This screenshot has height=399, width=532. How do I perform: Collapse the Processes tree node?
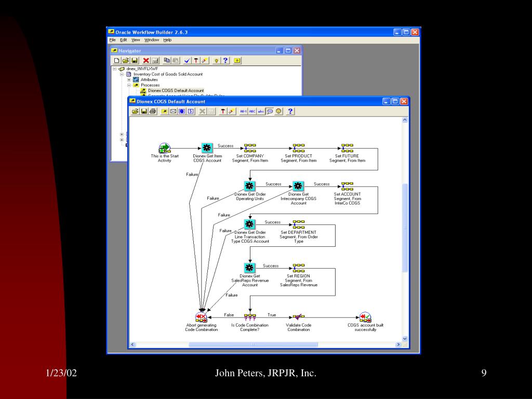[x=129, y=85]
